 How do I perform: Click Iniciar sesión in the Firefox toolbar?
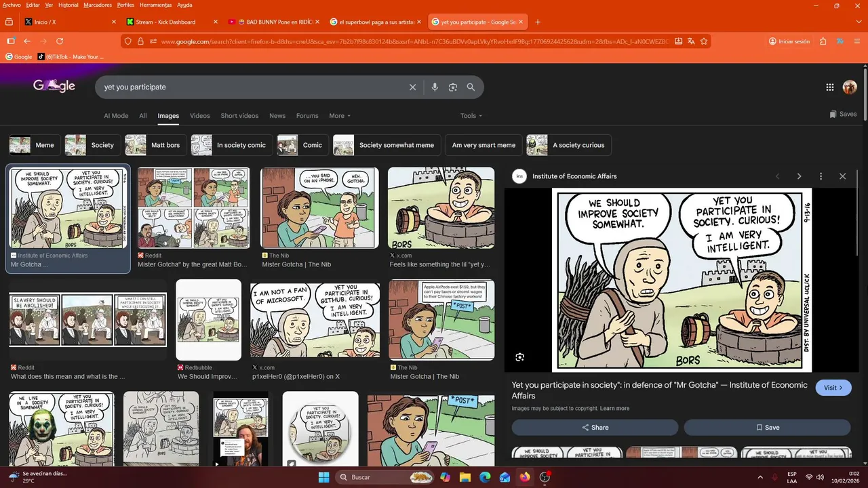[789, 41]
